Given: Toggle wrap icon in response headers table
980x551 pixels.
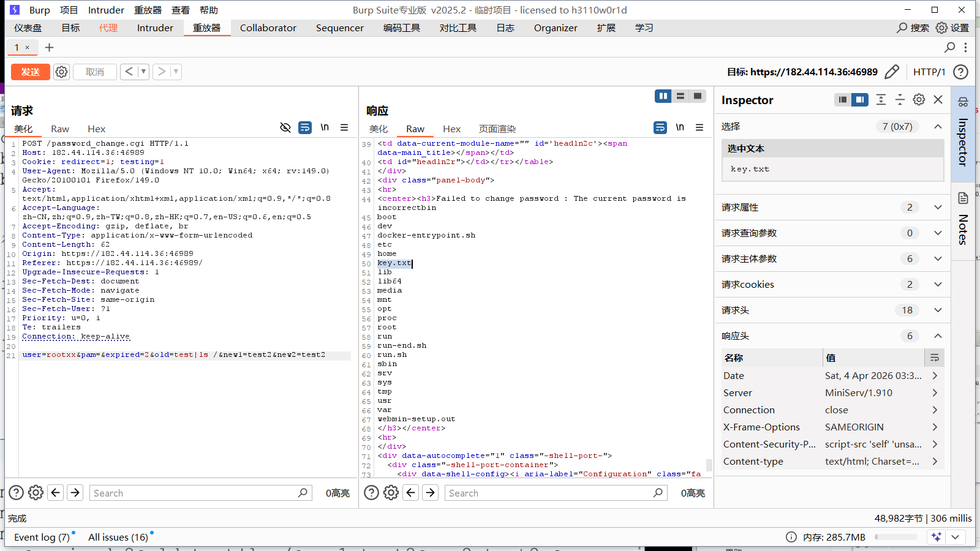Looking at the screenshot, I should tap(934, 358).
